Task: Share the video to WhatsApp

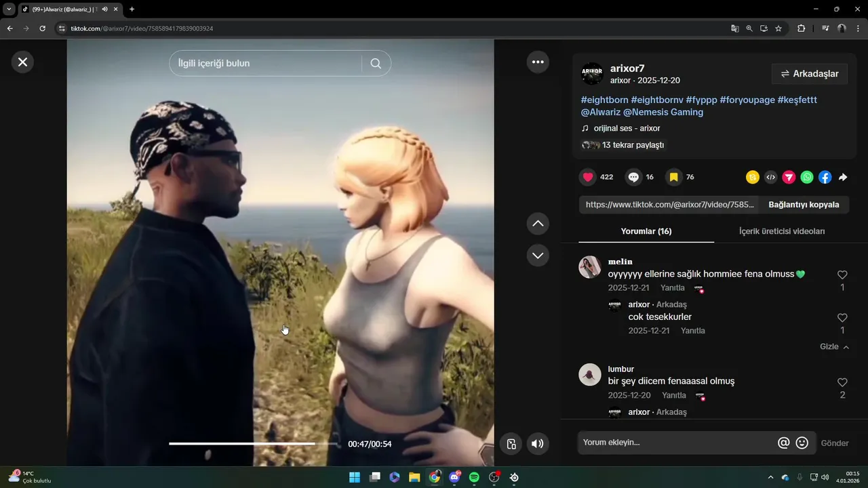Action: coord(807,177)
